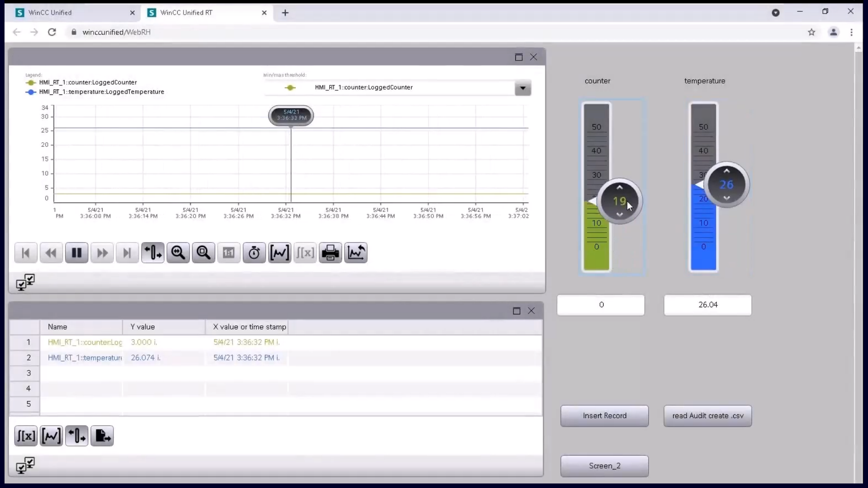Export value table data icon

coord(102,436)
